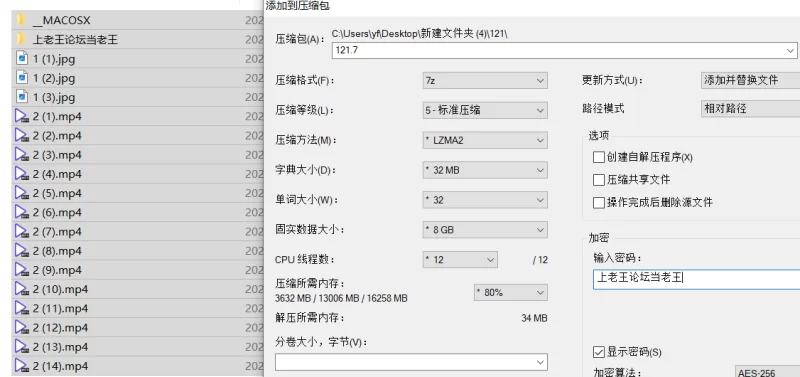Enable 操作完成后删除源文件 checkbox
The width and height of the screenshot is (800, 377).
[598, 203]
